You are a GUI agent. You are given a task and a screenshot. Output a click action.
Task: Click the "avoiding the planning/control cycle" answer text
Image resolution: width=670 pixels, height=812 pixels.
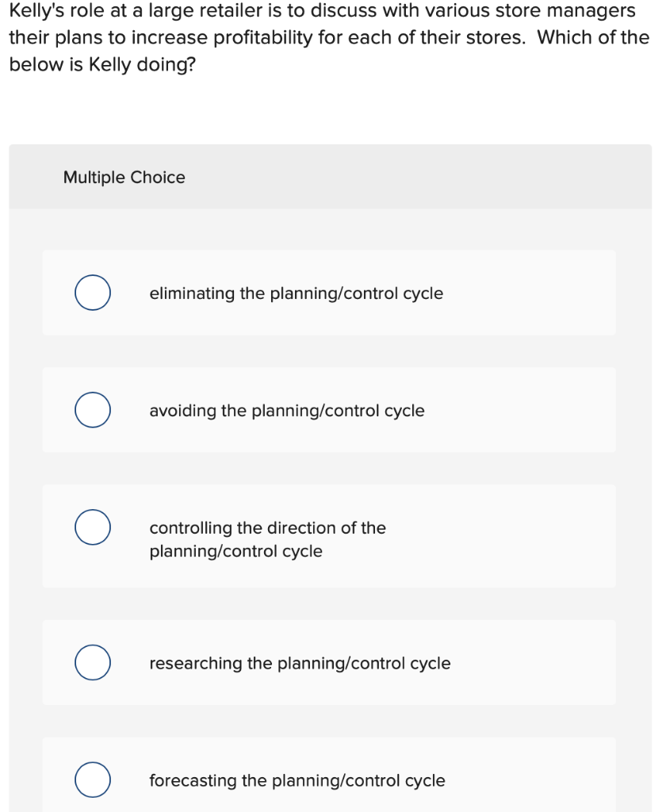click(286, 411)
